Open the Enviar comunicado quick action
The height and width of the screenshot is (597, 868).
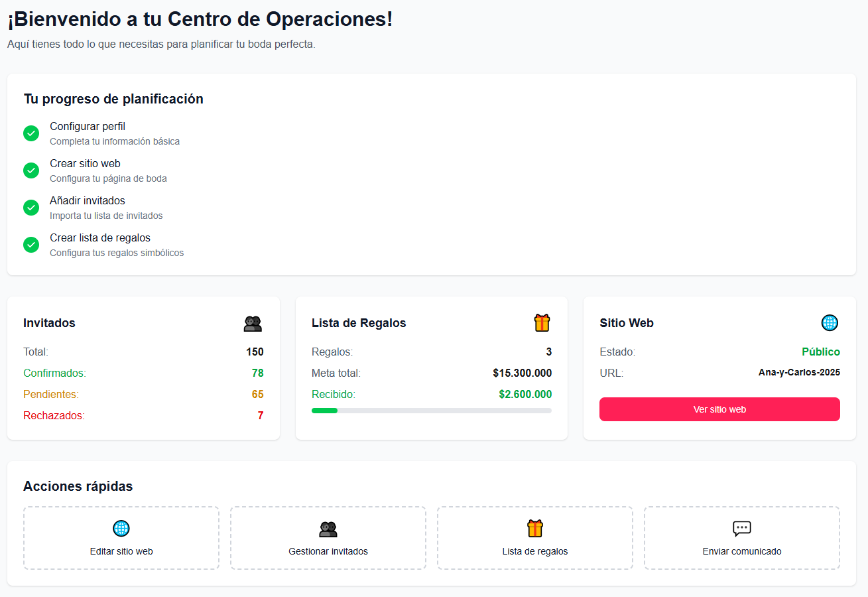pos(741,538)
